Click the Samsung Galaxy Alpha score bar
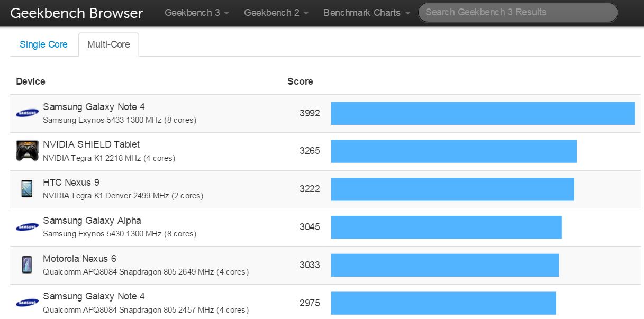This screenshot has height=319, width=644. (446, 227)
